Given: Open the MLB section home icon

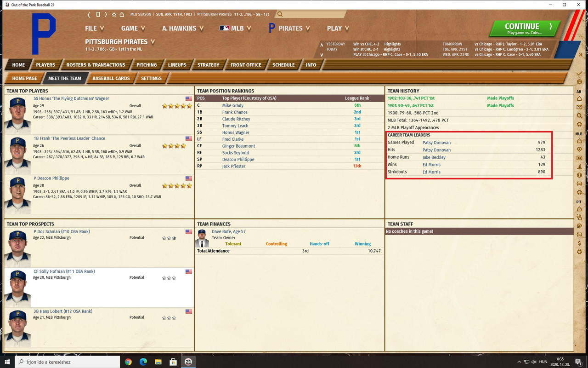Looking at the screenshot, I should pyautogui.click(x=579, y=141).
